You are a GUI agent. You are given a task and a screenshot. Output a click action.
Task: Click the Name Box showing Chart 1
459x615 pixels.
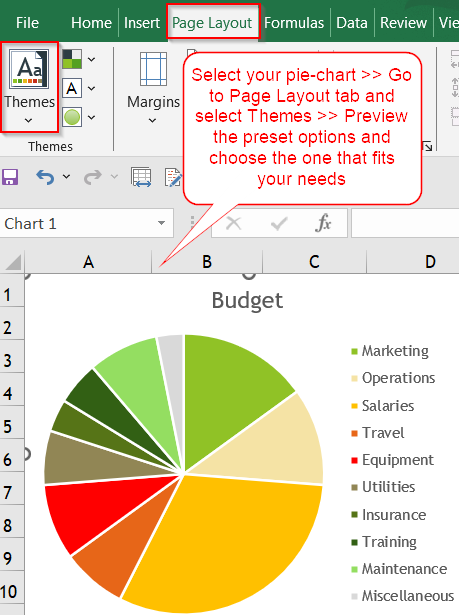(x=86, y=223)
